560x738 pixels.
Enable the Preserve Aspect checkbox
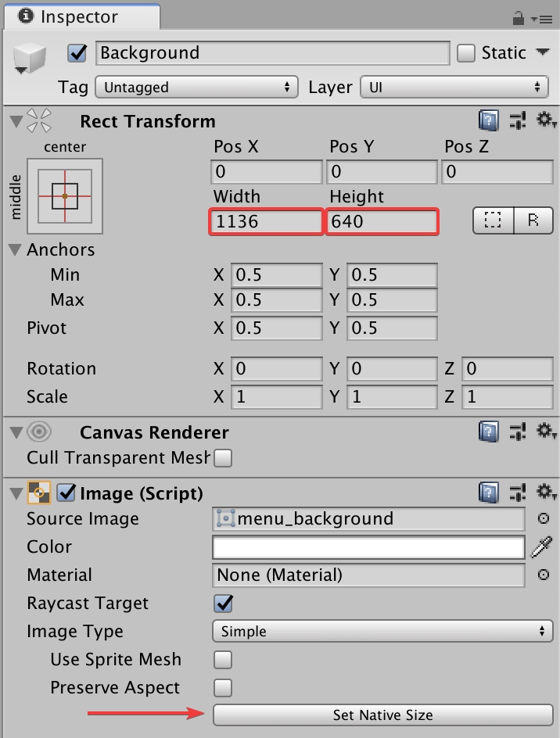pos(223,688)
